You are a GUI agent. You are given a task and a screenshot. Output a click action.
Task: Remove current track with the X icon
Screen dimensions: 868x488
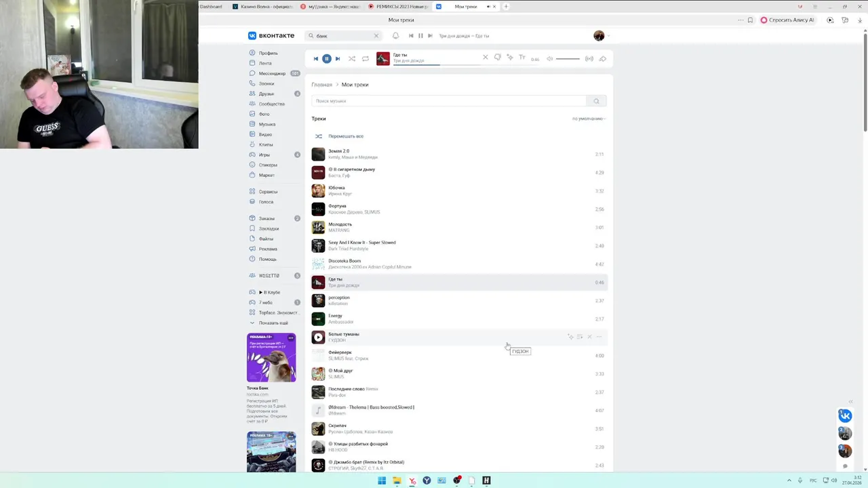coord(485,58)
